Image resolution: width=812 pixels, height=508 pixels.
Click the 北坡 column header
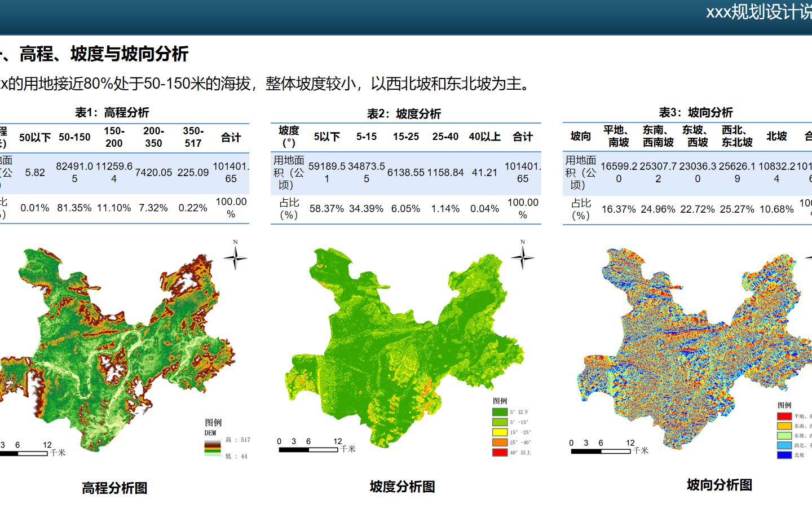click(776, 136)
